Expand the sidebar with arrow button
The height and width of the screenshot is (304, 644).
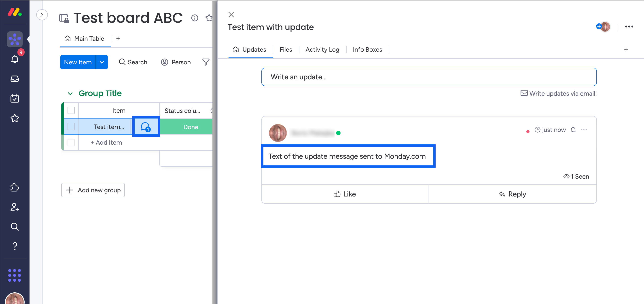(x=42, y=15)
